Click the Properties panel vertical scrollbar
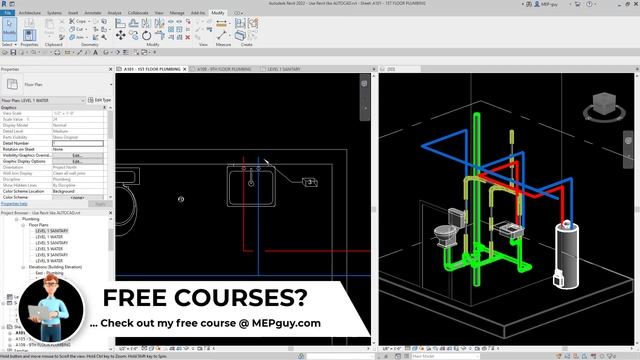Screen dimensions: 640x360 click(x=110, y=124)
